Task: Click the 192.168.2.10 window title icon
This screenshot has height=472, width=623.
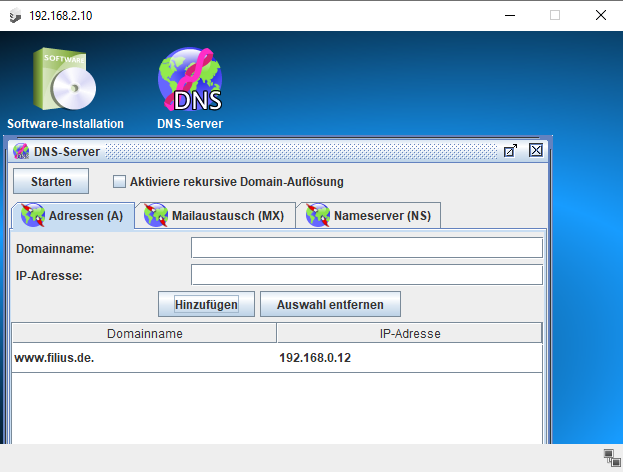Action: pos(15,16)
